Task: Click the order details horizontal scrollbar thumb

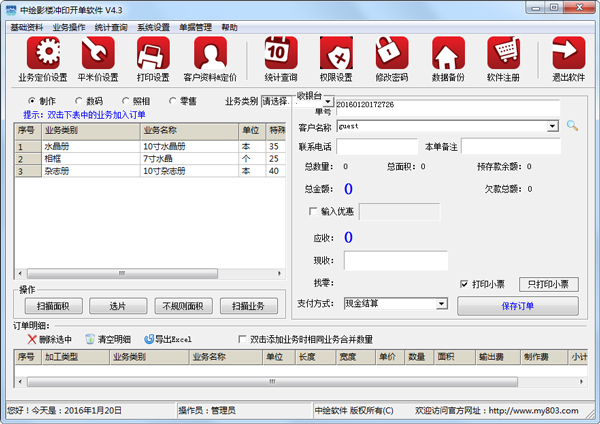Action: point(272,382)
